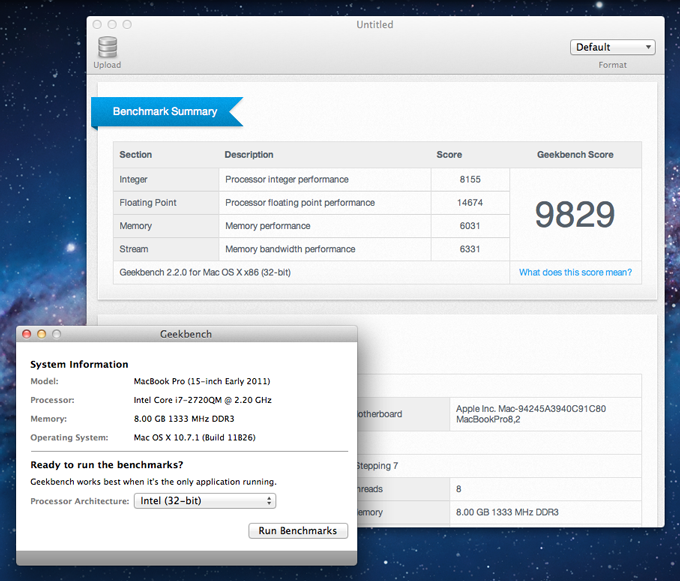Click 'Processor floating point performance' description
The width and height of the screenshot is (680, 581).
click(x=300, y=202)
